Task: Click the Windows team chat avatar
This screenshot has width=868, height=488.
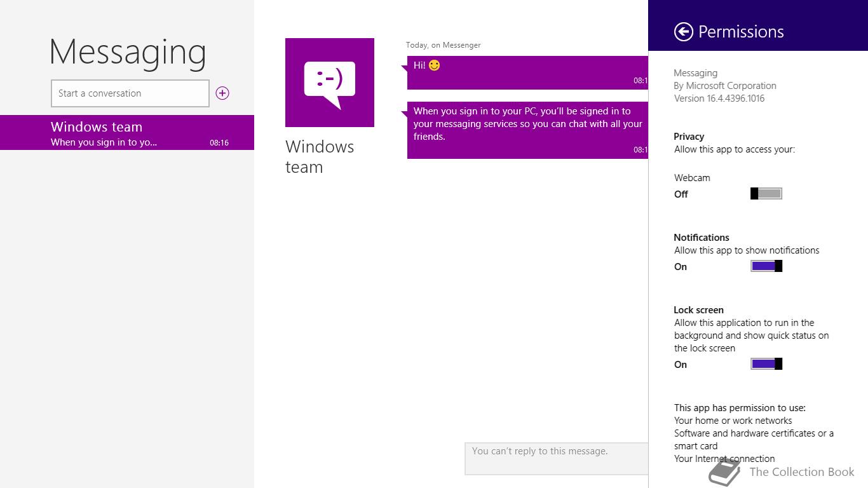Action: pos(330,83)
